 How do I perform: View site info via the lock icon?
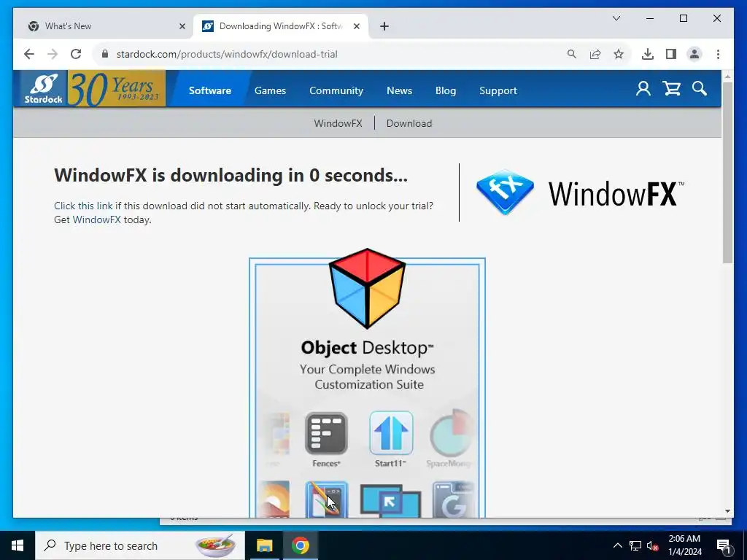(105, 54)
